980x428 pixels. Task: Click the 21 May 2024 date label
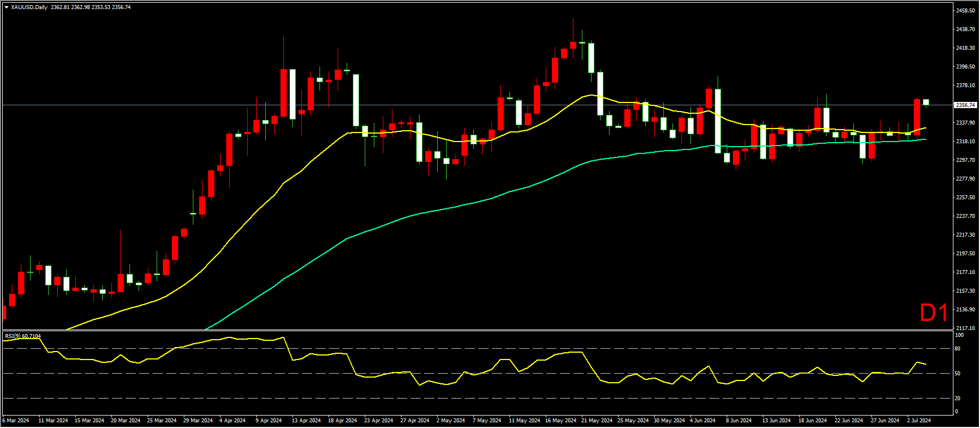597,421
